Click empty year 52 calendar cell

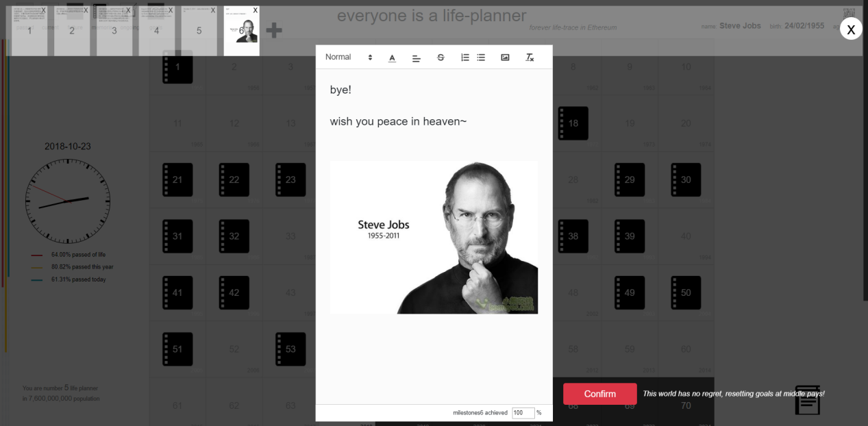(x=234, y=349)
